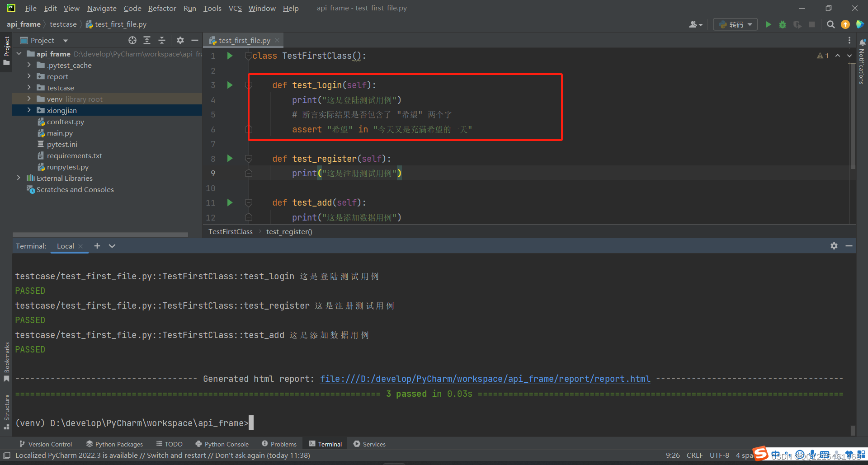Viewport: 868px width, 465px height.
Task: Expand External Libraries node
Action: click(19, 178)
